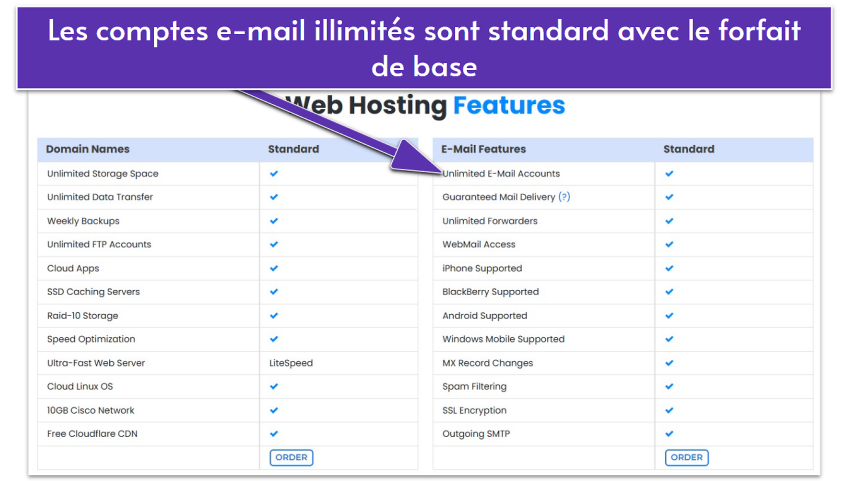Click the LiteSpeed value for Ultra-Fast Web Server

pos(291,363)
